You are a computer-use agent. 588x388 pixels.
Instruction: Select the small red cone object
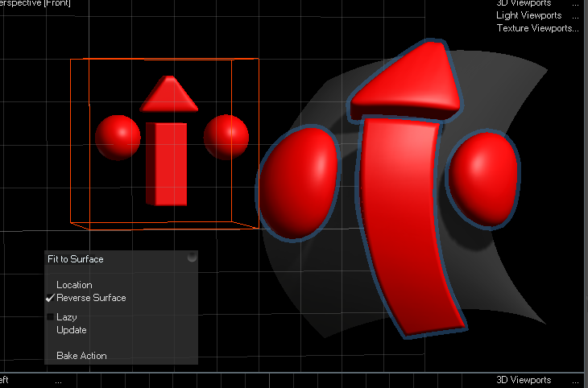[x=169, y=93]
